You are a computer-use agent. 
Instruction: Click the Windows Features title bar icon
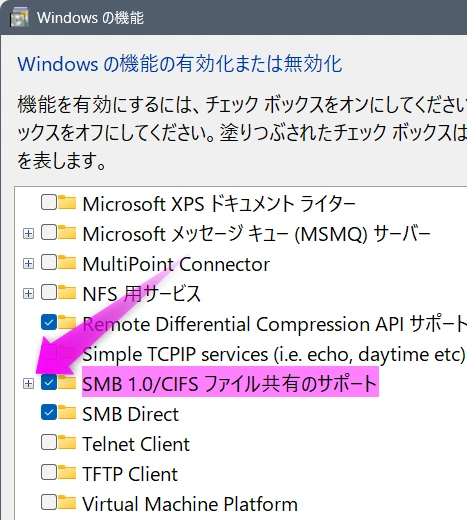tap(19, 17)
